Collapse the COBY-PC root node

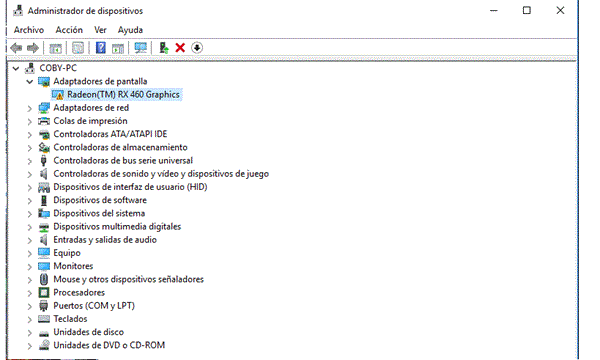[16, 68]
